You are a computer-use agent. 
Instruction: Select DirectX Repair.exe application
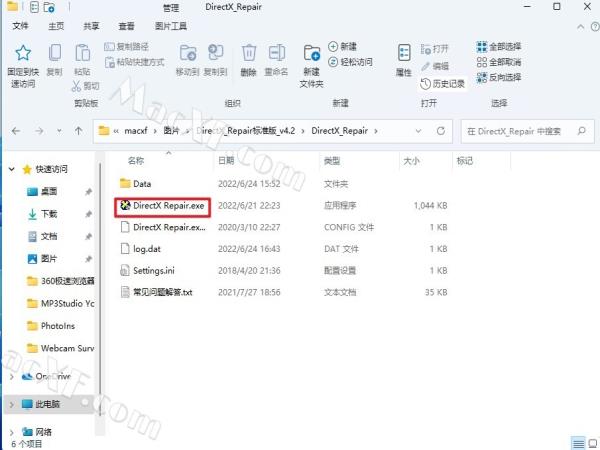[x=162, y=205]
